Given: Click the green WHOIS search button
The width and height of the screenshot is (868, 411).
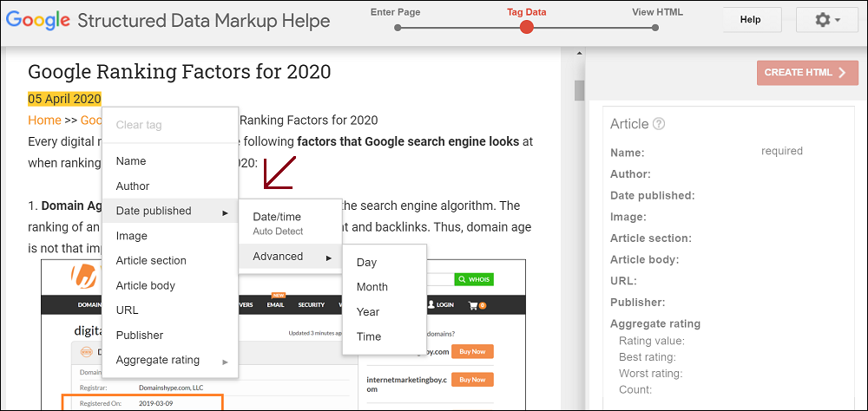Looking at the screenshot, I should pos(473,279).
